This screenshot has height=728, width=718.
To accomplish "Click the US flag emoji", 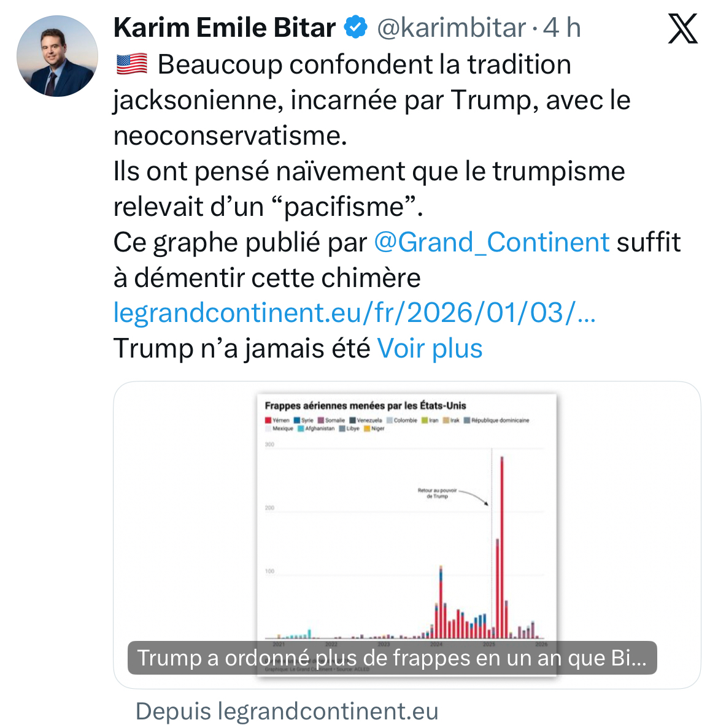I will pos(131,64).
